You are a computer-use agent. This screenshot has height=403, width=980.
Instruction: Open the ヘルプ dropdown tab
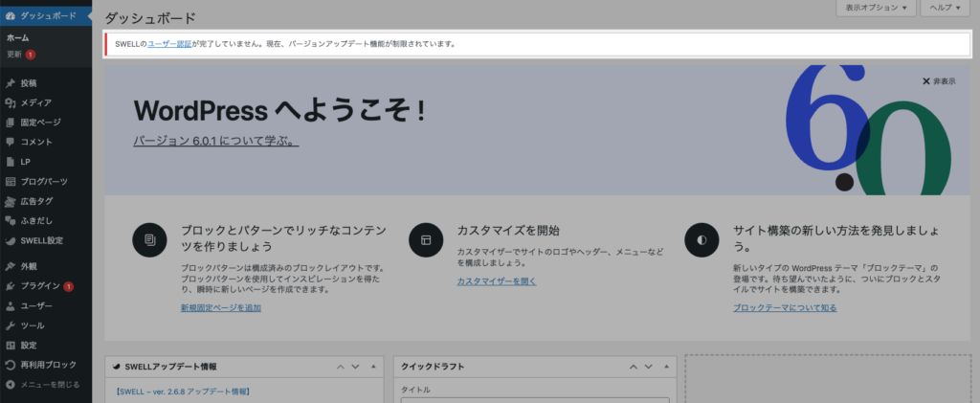(x=945, y=8)
